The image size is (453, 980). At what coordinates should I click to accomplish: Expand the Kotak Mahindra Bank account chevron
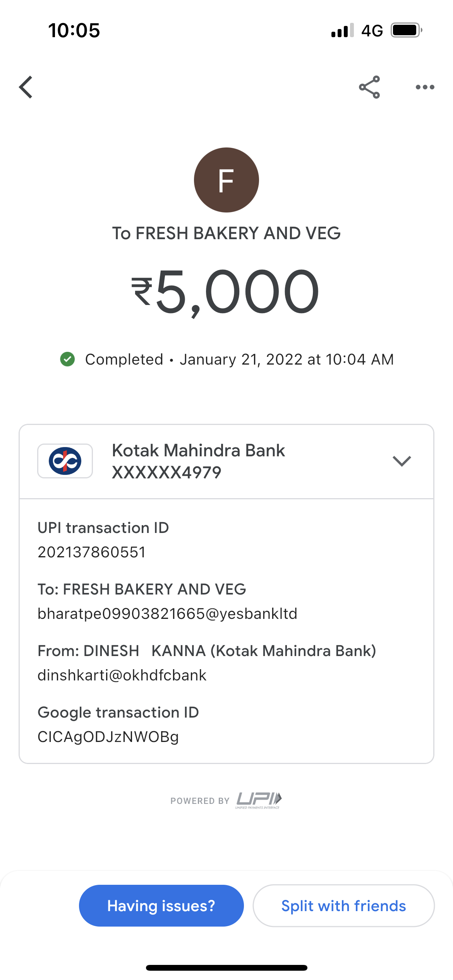pyautogui.click(x=402, y=461)
